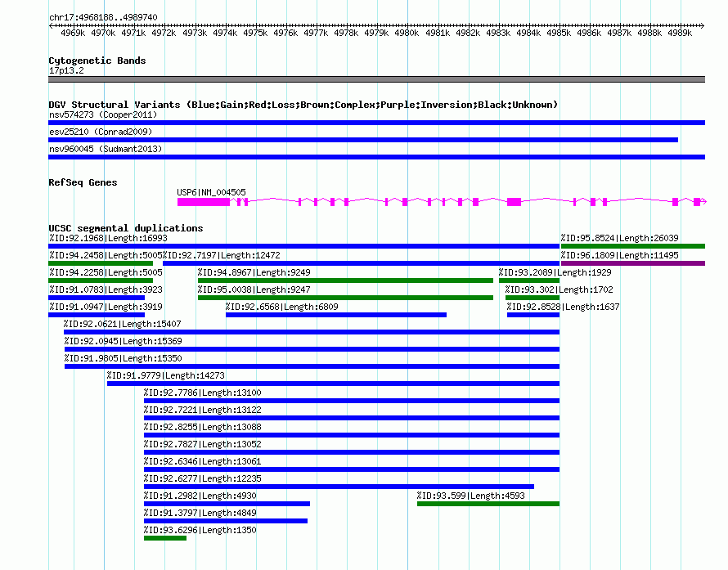Viewport: 728px width, 570px height.
Task: Pick duplication label %ID:91.0783|Length:3923
Action: coord(106,289)
